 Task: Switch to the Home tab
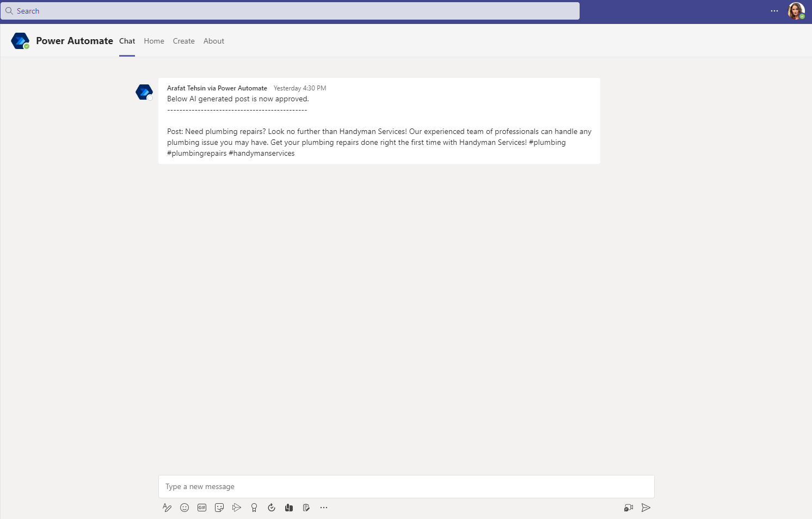[153, 41]
